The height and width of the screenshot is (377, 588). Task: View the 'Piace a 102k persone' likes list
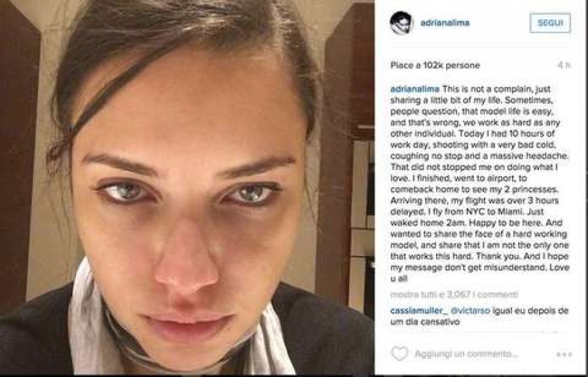click(435, 65)
